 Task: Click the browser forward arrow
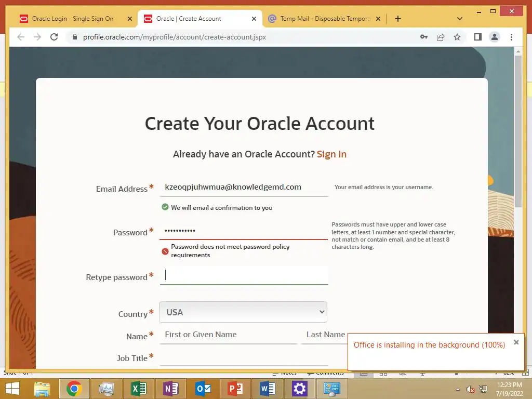click(37, 37)
